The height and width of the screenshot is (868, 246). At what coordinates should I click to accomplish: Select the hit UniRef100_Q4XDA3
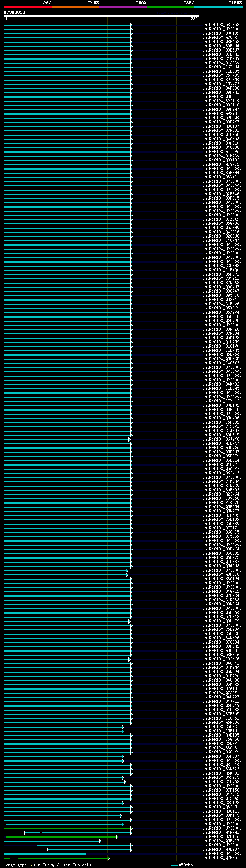221,799
